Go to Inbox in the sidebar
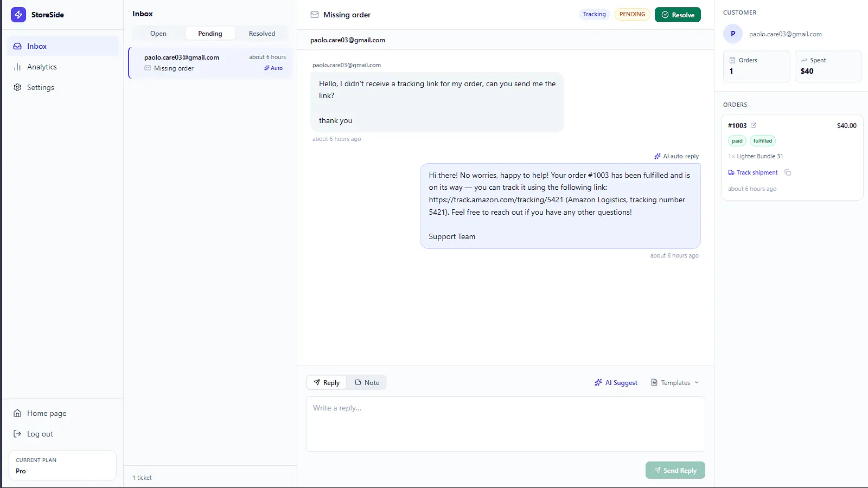The width and height of the screenshot is (868, 488). [63, 46]
